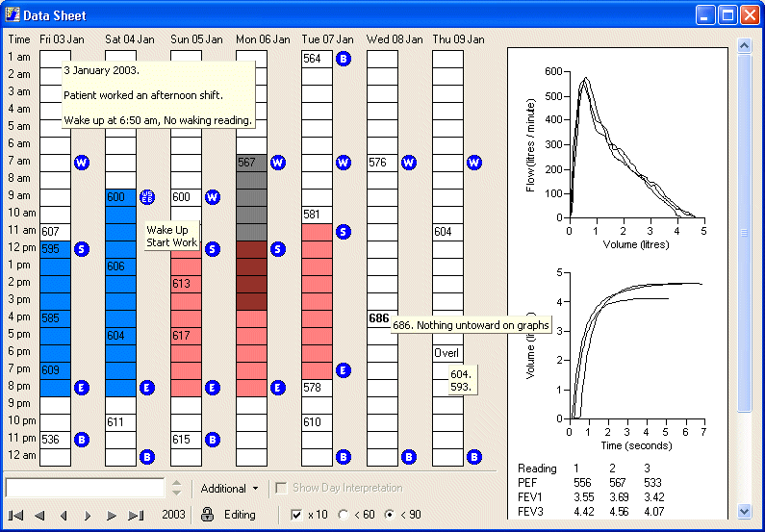Click the Fri 03 Jan column header
The image size is (765, 532).
pos(62,39)
